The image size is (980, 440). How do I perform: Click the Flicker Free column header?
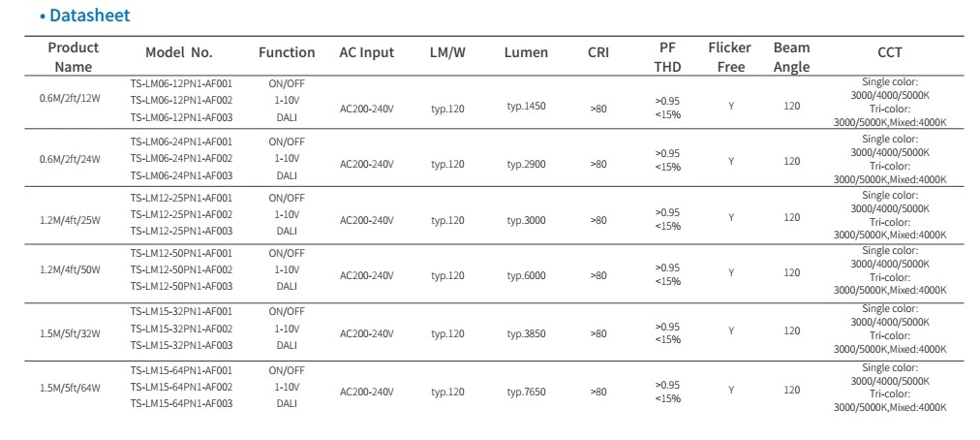tap(730, 57)
